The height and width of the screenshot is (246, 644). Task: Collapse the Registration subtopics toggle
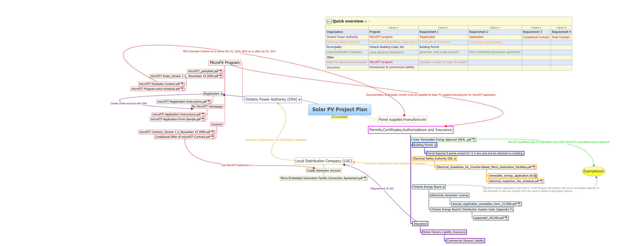tap(213, 97)
